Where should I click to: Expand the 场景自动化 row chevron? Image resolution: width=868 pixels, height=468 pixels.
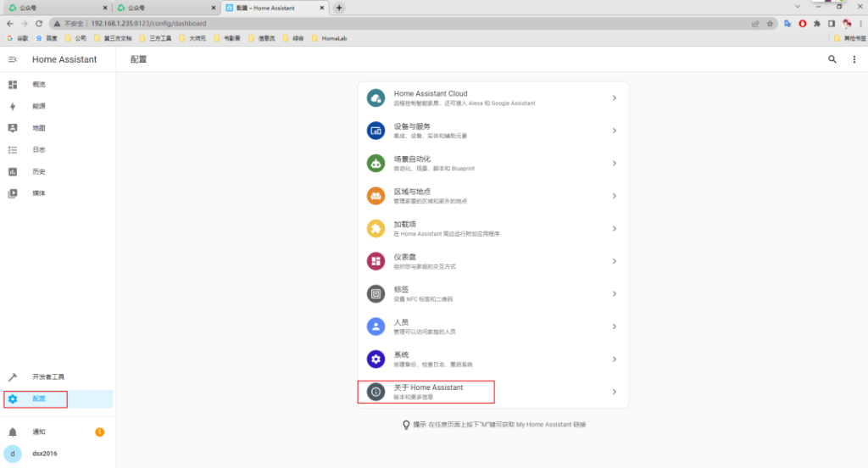coord(615,164)
